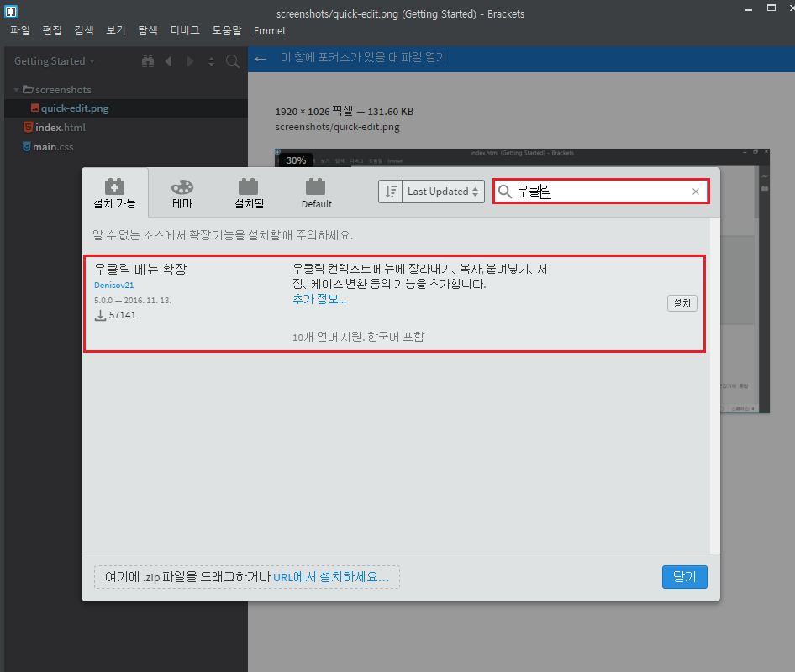Click the binoculars show-in-tree icon
Screen dimensions: 795x672
[148, 61]
